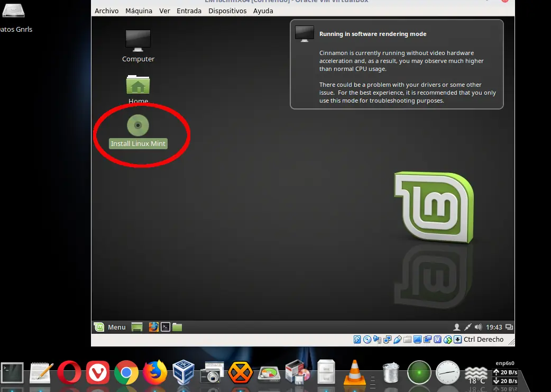Open the file cabinet icon in dock

tap(326, 372)
